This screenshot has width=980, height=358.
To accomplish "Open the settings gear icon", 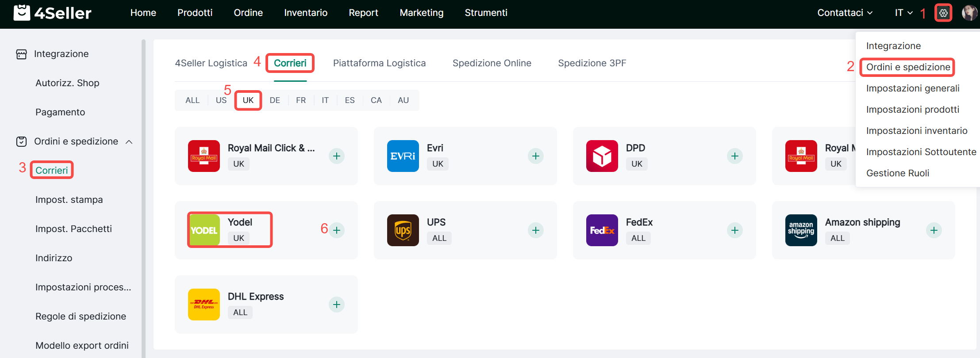I will (943, 13).
